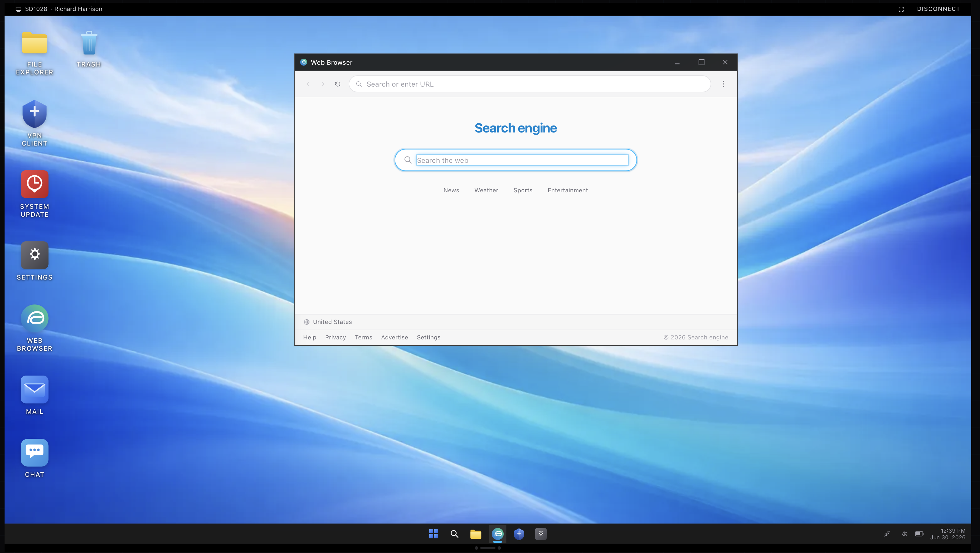This screenshot has width=980, height=553.
Task: Click the browser forward arrow
Action: point(323,84)
